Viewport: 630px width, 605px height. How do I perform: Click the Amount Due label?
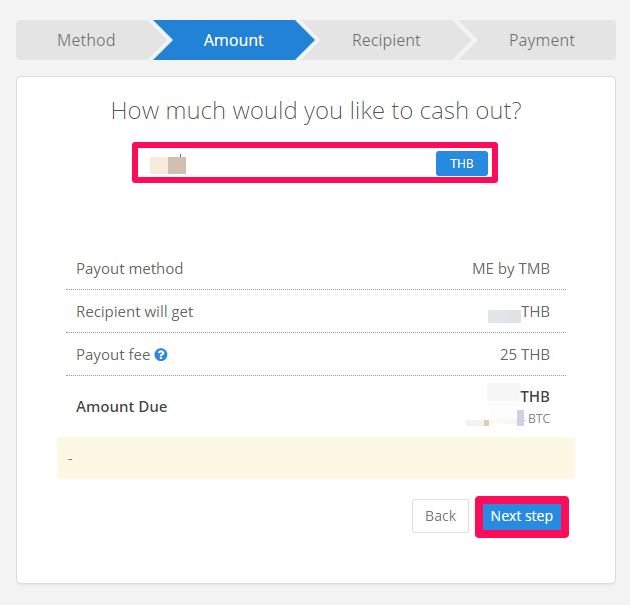122,407
